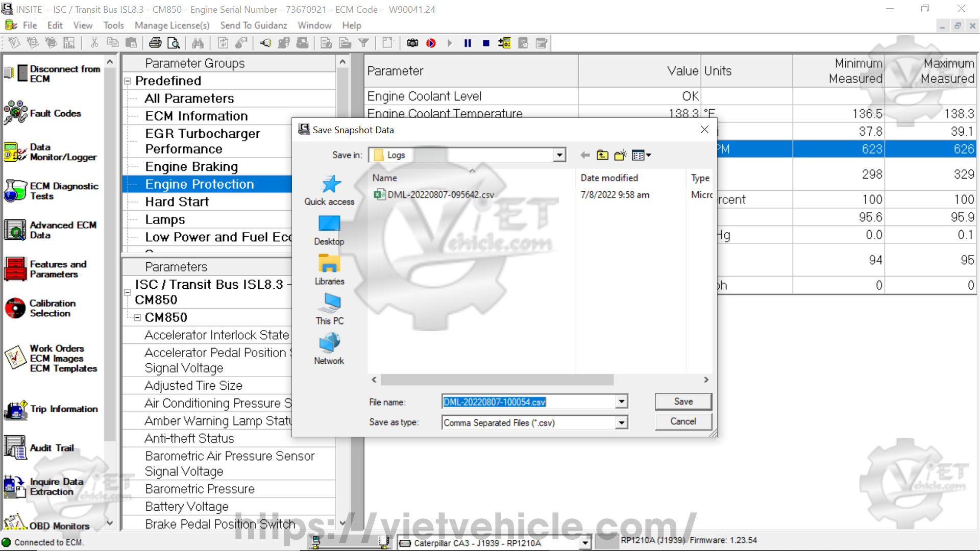Click the Print Preview icon
Screen dimensions: 980x551
click(174, 43)
